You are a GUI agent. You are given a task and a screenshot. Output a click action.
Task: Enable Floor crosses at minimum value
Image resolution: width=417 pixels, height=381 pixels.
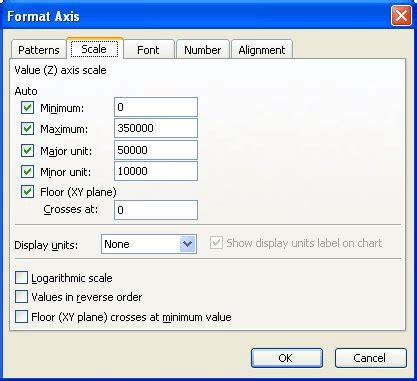click(x=21, y=317)
